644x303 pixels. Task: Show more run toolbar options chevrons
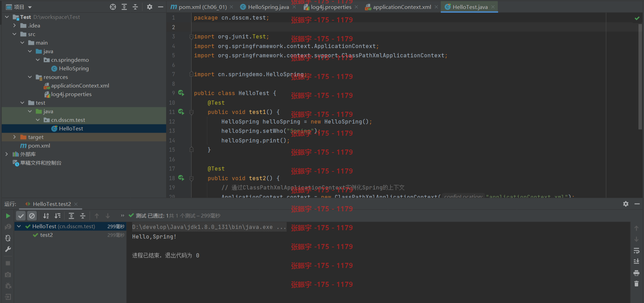pyautogui.click(x=122, y=215)
